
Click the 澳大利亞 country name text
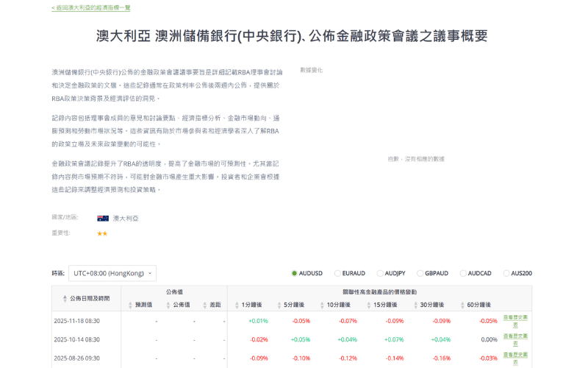click(126, 218)
